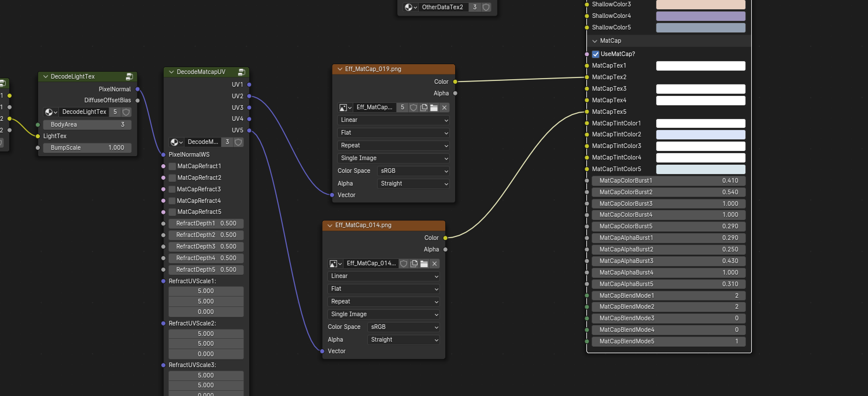868x396 pixels.
Task: Collapse the Eff_MatCap_019.png node
Action: point(339,69)
